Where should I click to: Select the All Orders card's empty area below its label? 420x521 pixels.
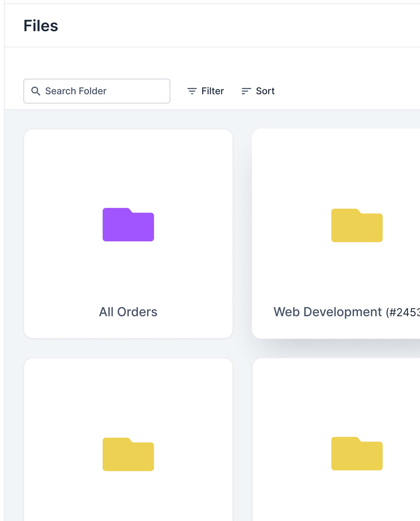pyautogui.click(x=128, y=328)
